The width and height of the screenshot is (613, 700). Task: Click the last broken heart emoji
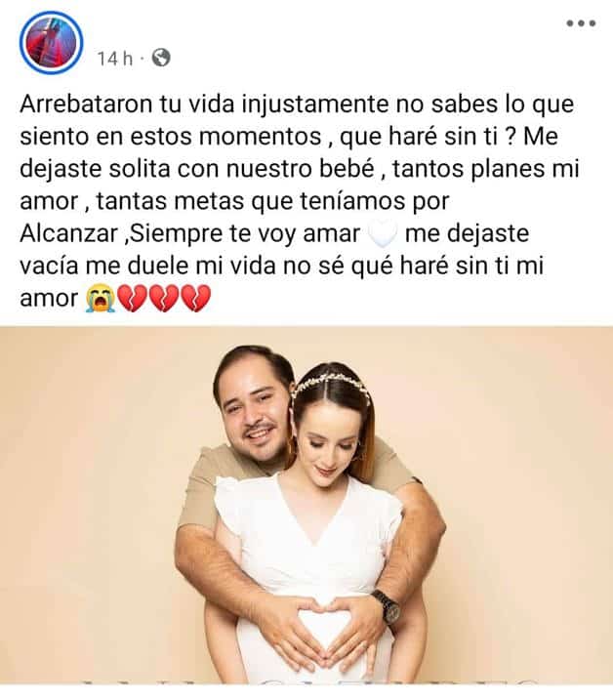[x=195, y=299]
